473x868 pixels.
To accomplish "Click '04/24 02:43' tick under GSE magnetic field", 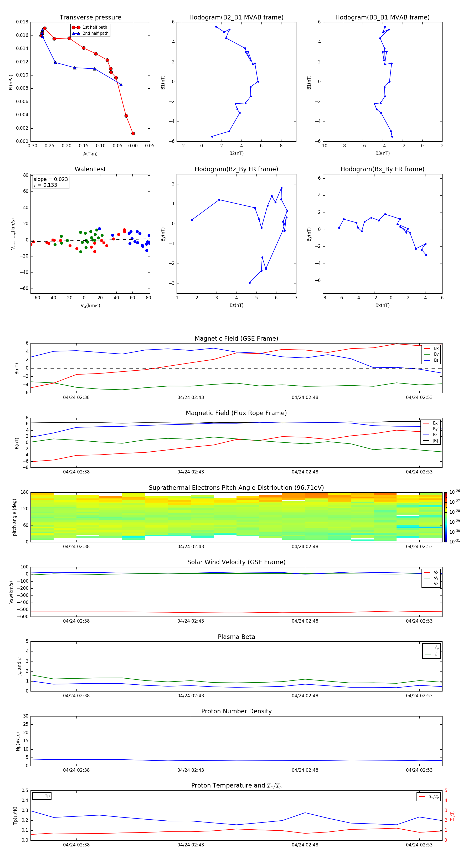I will 191,398.
